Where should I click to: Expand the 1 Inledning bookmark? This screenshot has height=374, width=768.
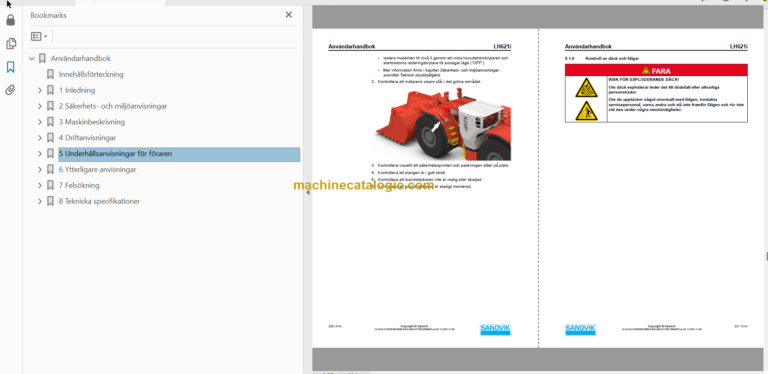click(40, 91)
